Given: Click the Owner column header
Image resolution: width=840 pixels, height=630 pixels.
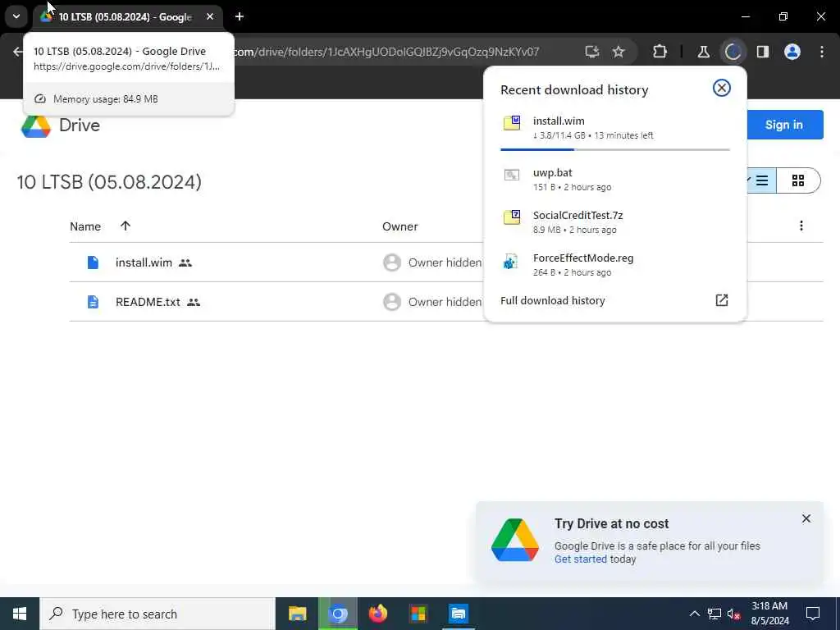Looking at the screenshot, I should [399, 226].
